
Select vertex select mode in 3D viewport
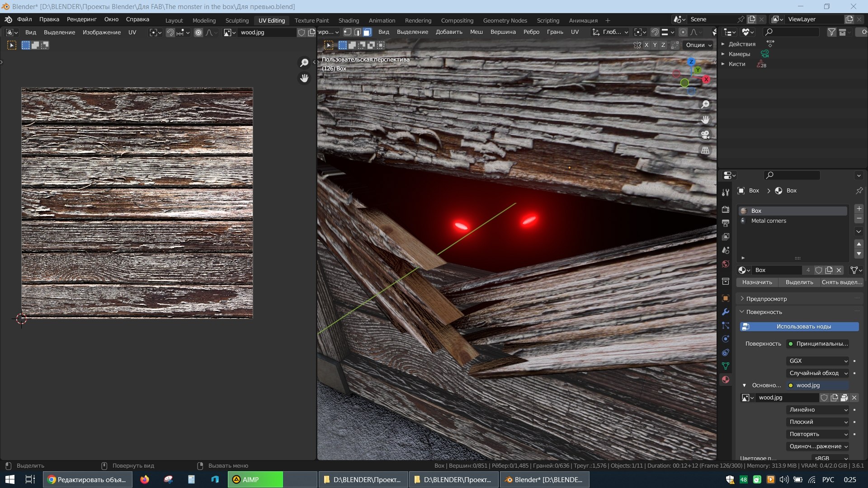(348, 32)
